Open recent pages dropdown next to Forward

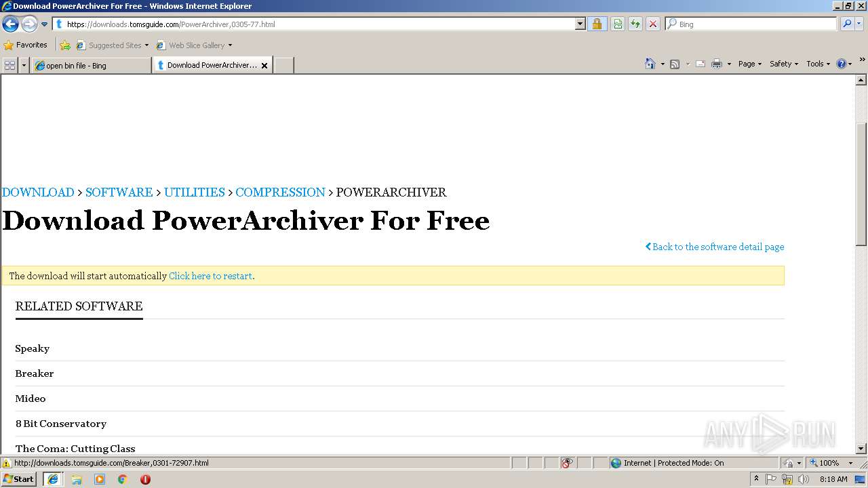pyautogui.click(x=45, y=24)
